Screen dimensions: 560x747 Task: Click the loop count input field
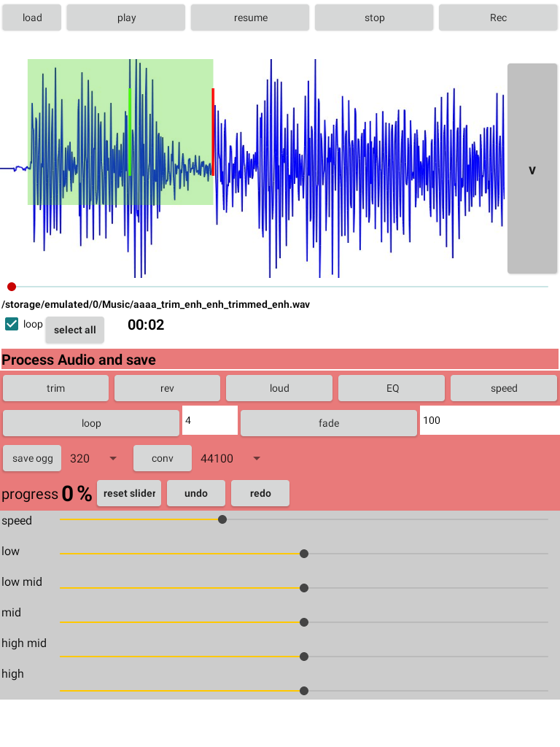pyautogui.click(x=209, y=421)
